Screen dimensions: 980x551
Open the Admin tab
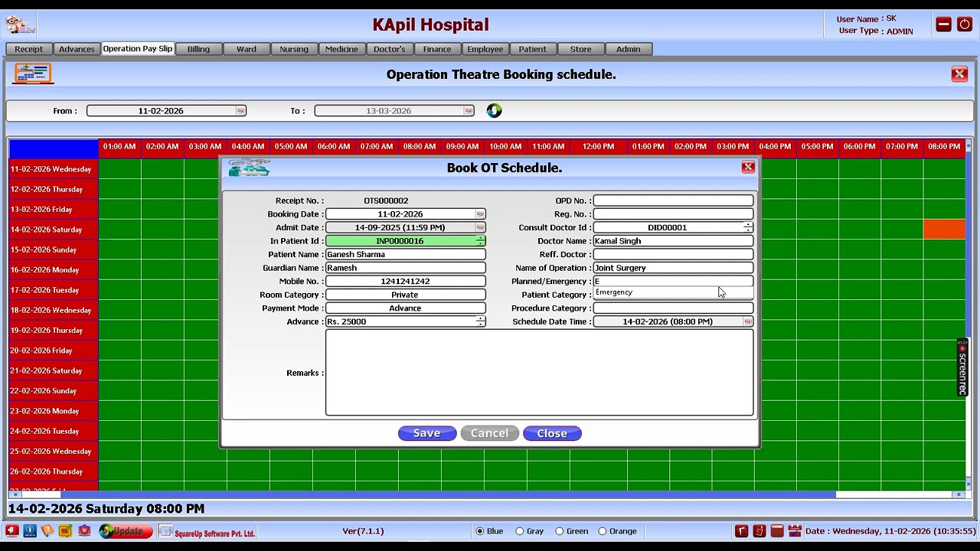[x=629, y=49]
